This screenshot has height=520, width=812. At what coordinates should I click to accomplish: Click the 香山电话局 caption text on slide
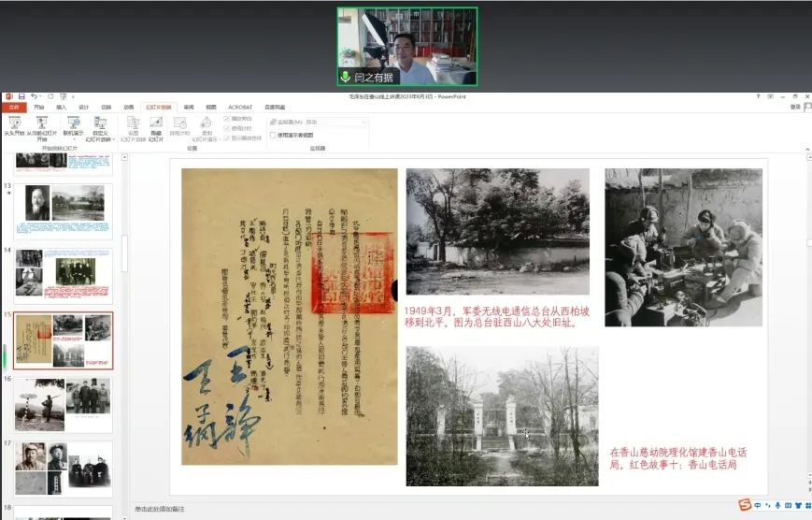pyautogui.click(x=678, y=458)
